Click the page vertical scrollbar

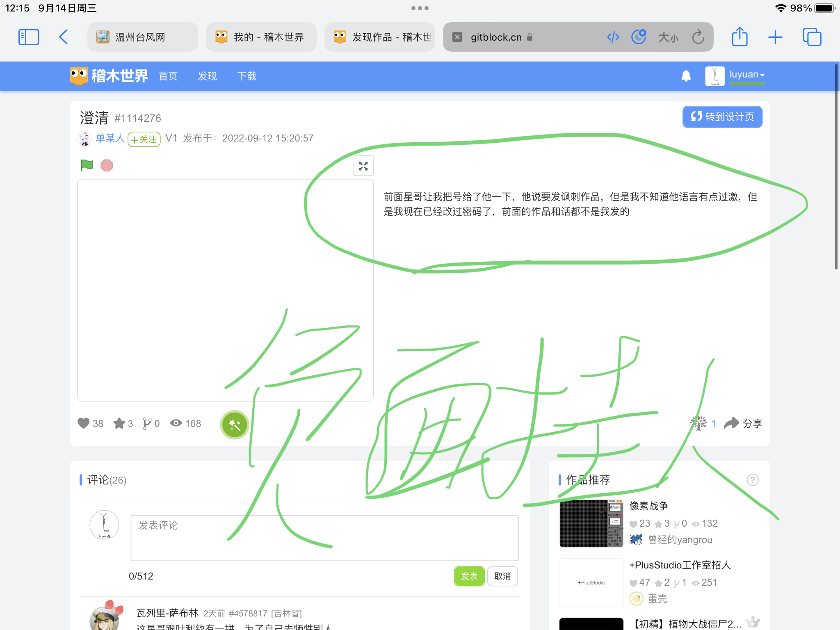tap(836, 167)
